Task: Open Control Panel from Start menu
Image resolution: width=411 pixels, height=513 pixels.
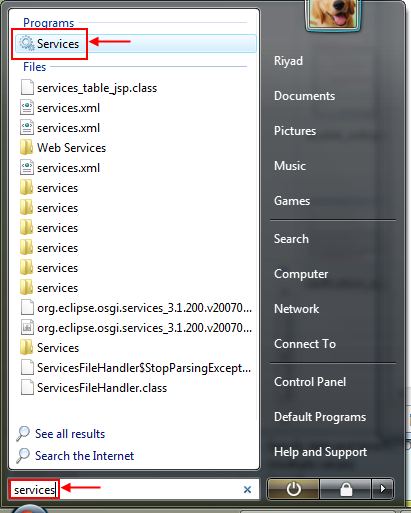Action: pos(310,382)
